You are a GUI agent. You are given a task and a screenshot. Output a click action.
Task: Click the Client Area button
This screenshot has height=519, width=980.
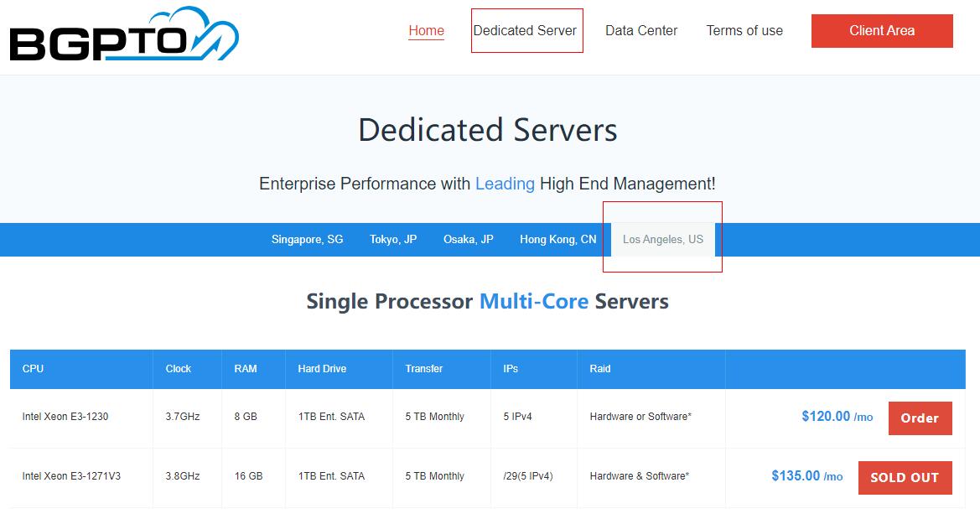click(x=882, y=31)
